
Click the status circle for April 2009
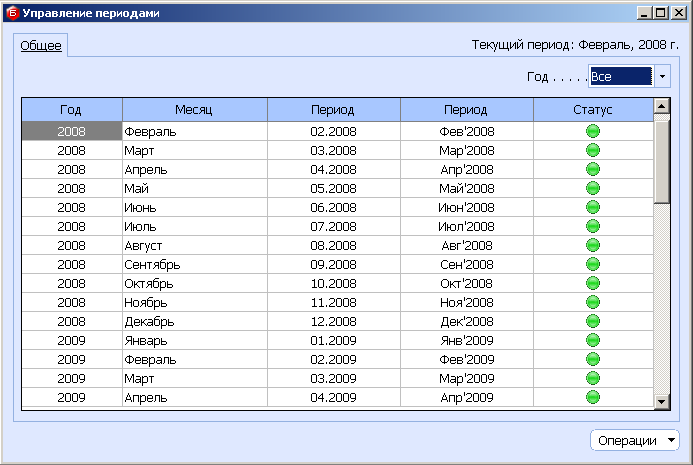tap(593, 397)
